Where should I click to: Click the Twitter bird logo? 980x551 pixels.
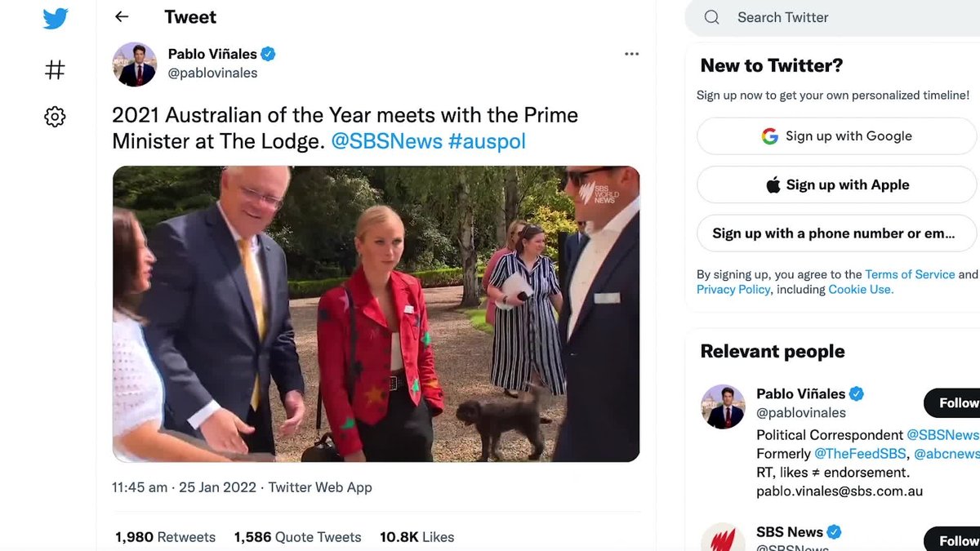pyautogui.click(x=55, y=18)
